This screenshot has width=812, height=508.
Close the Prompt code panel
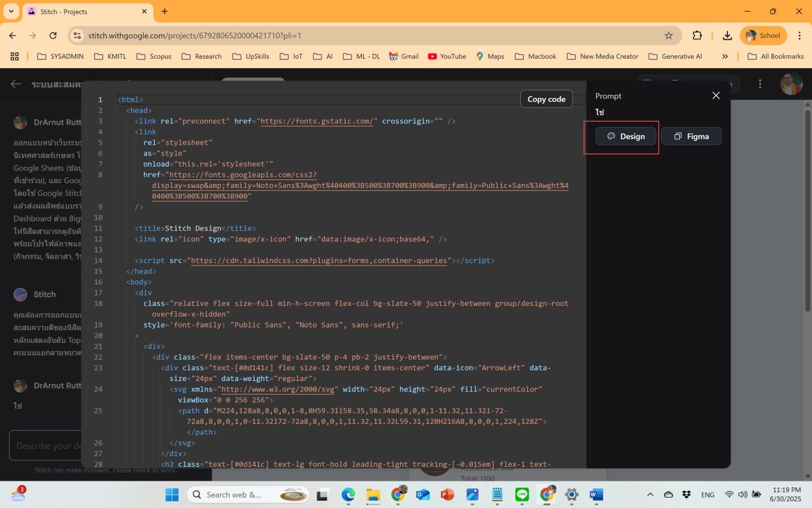pos(716,96)
